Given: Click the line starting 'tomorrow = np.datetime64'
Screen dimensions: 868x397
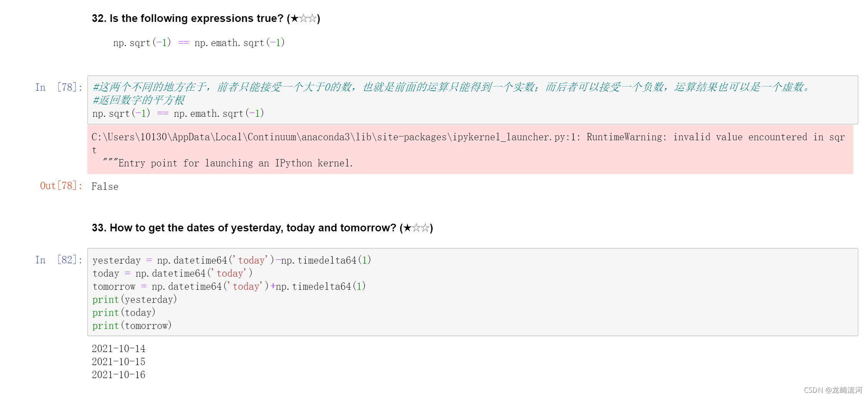Looking at the screenshot, I should click(229, 286).
